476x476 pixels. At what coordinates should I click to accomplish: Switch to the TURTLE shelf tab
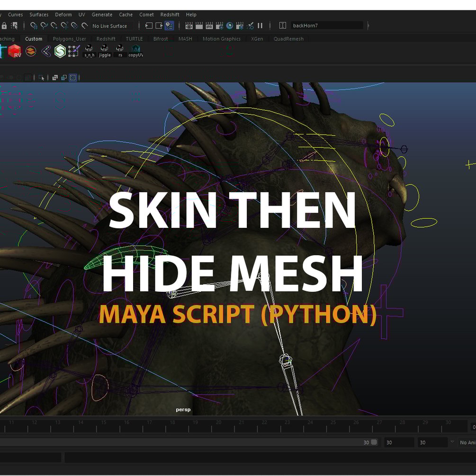click(x=134, y=39)
